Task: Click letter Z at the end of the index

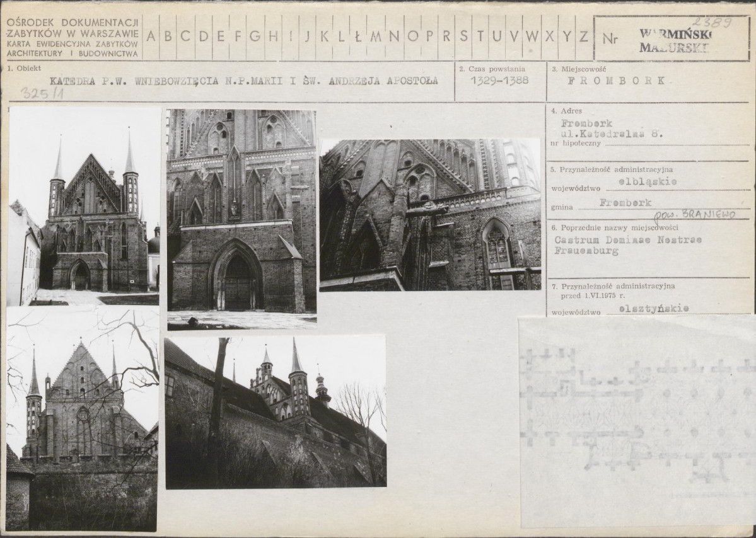Action: tap(584, 37)
